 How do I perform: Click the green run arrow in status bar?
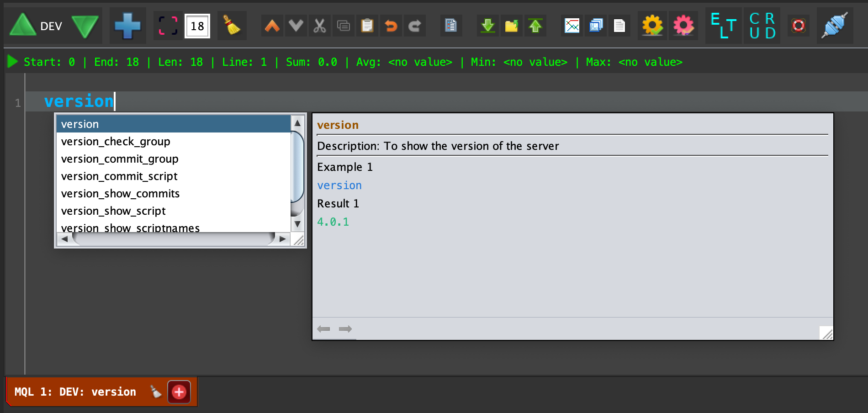pyautogui.click(x=12, y=62)
